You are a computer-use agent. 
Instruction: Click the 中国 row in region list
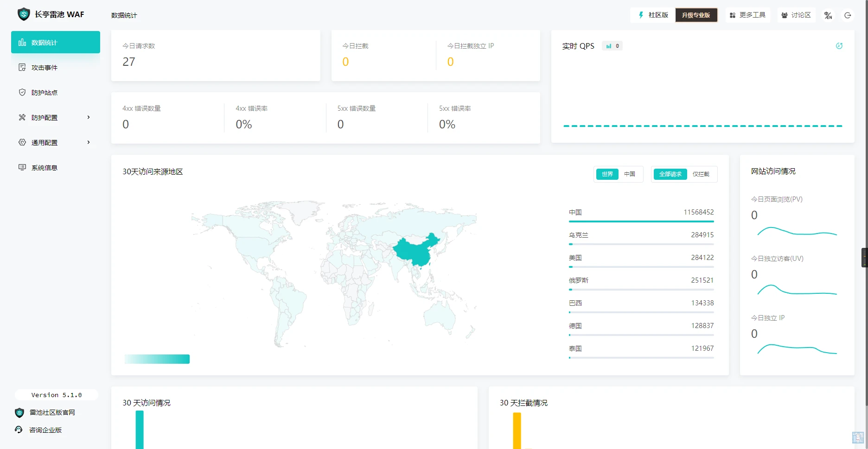(x=641, y=213)
